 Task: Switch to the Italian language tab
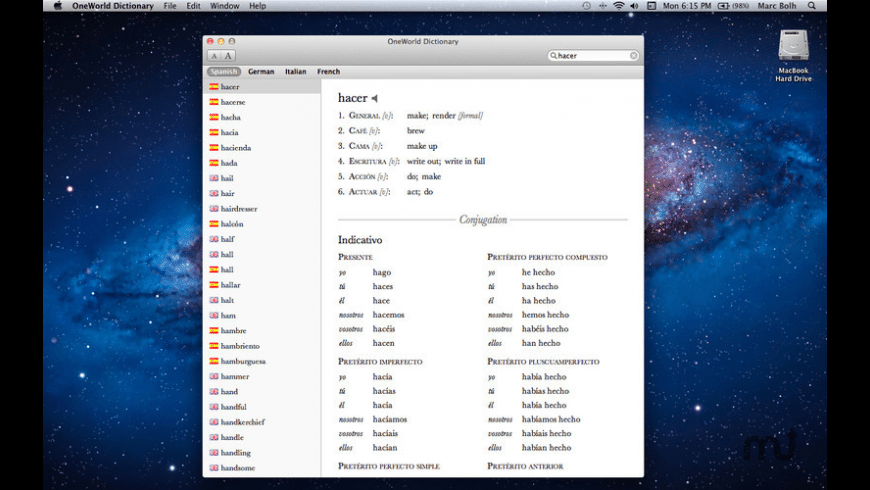click(x=295, y=72)
